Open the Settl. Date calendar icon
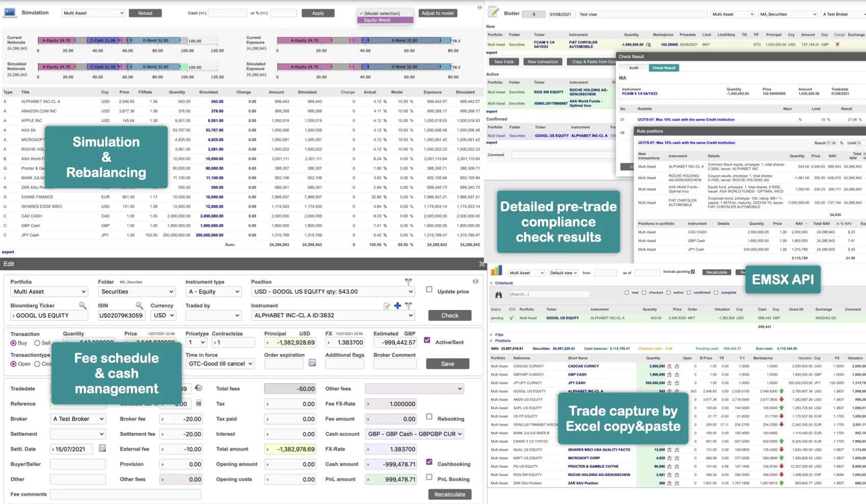 pos(102,449)
